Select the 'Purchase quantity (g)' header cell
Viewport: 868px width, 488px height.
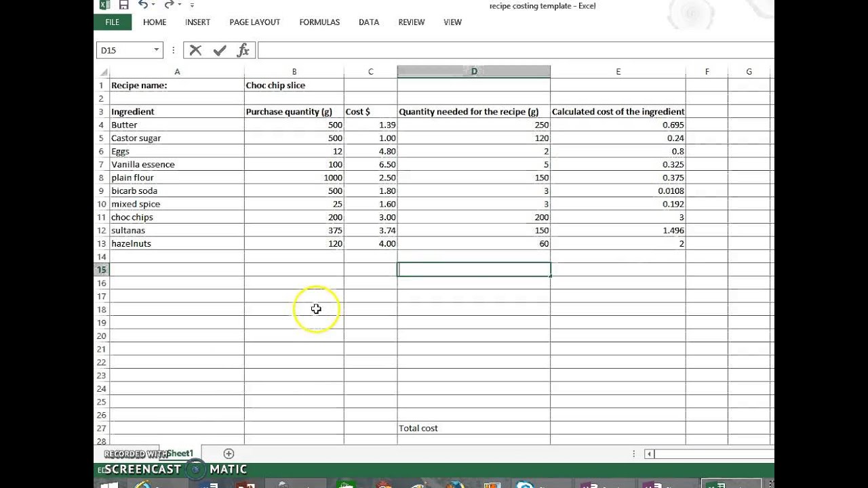point(294,112)
